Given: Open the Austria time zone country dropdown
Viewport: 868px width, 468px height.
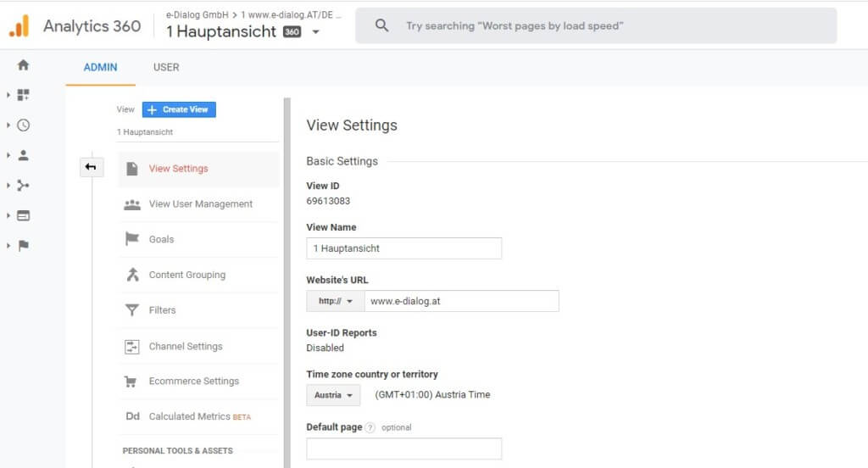Looking at the screenshot, I should pos(333,395).
